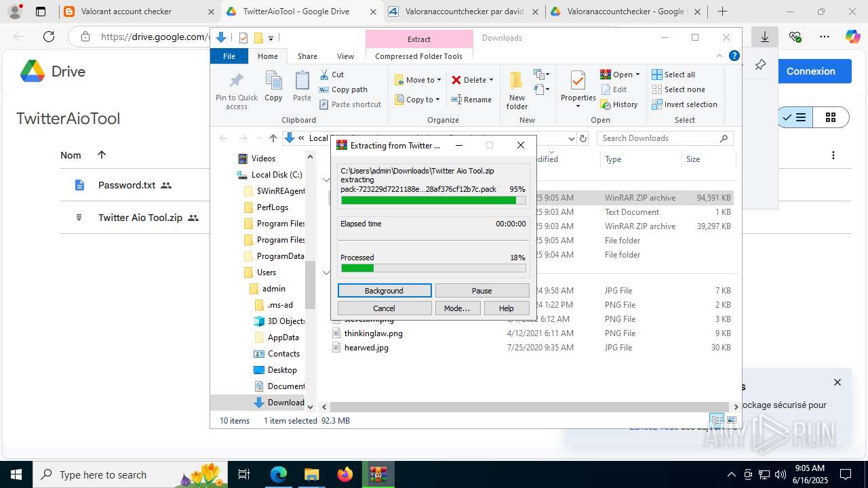Select thinkinglaw.png file

[x=373, y=333]
